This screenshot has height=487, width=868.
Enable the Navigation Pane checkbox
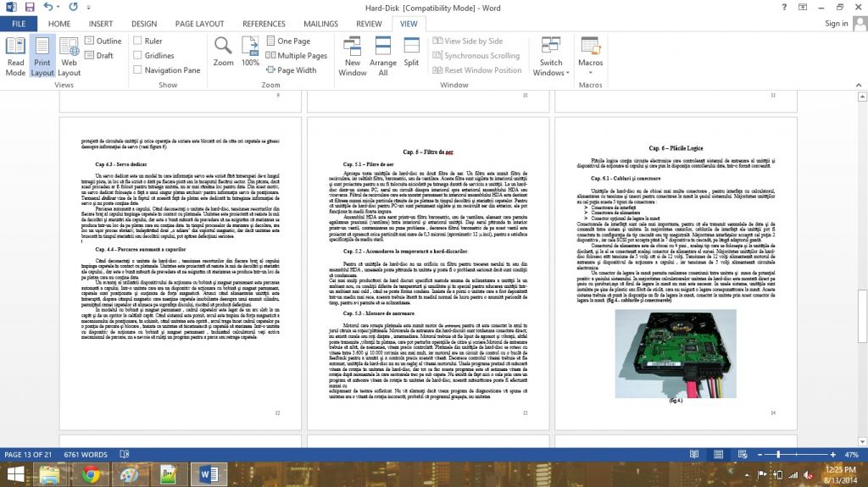(x=136, y=70)
